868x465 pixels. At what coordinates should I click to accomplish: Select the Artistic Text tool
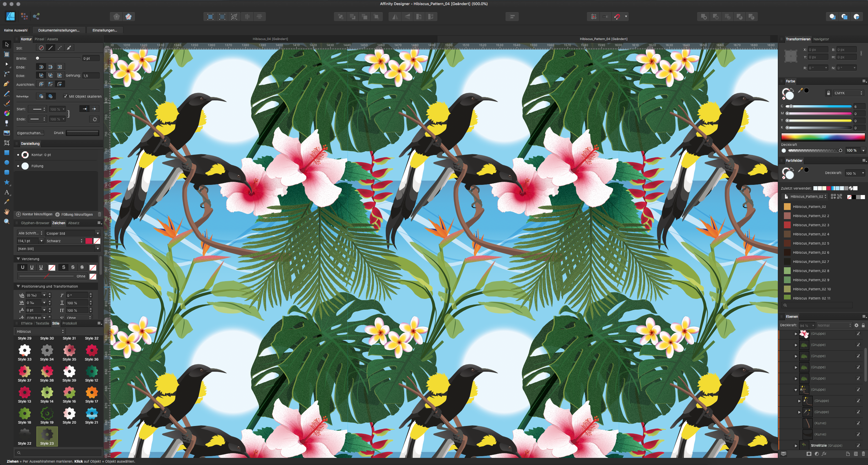(x=6, y=192)
